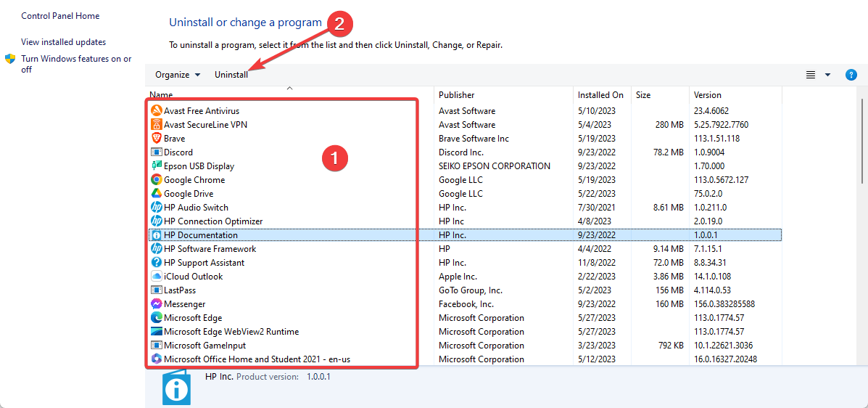Click the Discord Inc. publisher cell
The width and height of the screenshot is (868, 408).
[x=461, y=152]
